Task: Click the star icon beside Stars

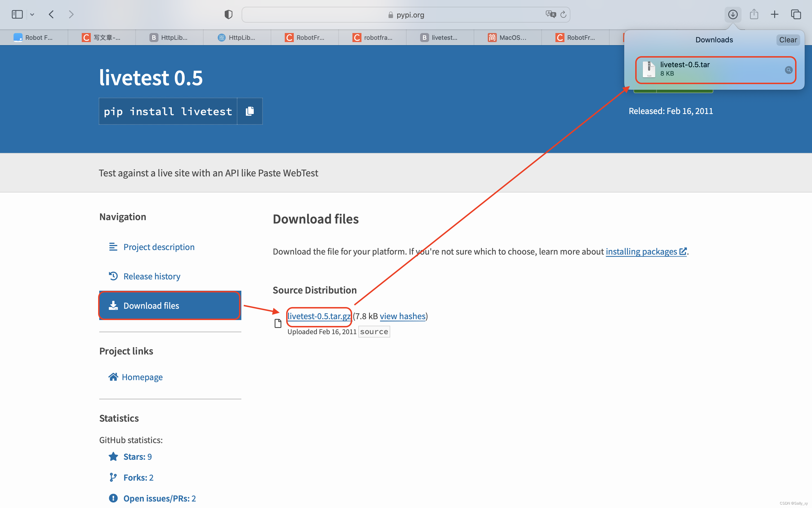Action: pyautogui.click(x=113, y=456)
